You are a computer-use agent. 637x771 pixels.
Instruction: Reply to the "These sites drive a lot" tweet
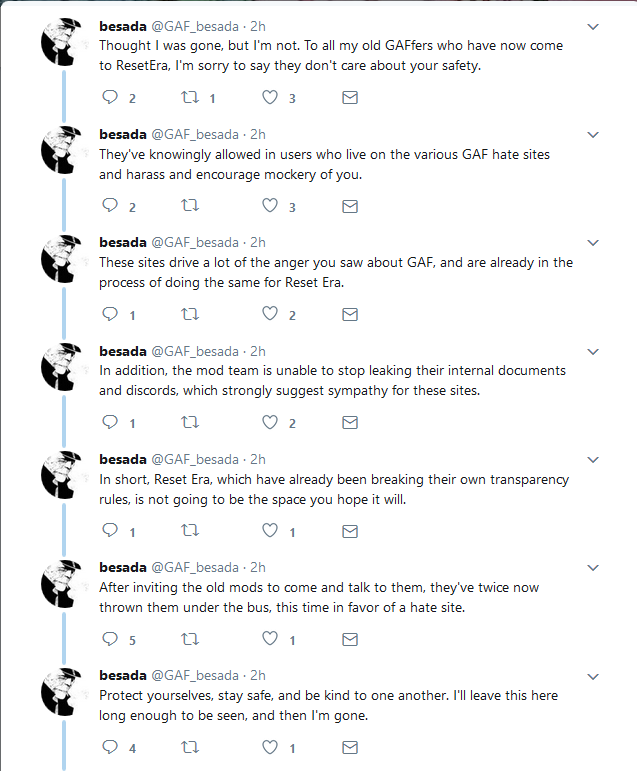110,314
